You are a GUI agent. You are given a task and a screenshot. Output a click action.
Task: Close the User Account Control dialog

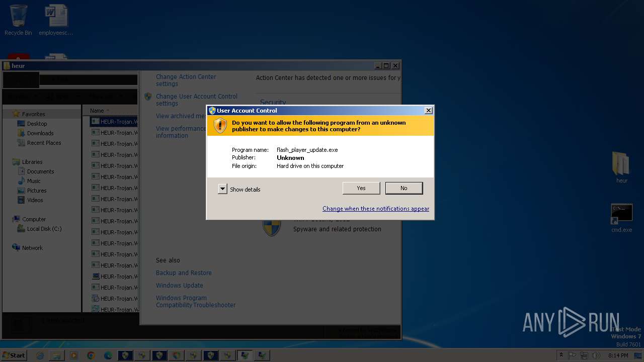pyautogui.click(x=429, y=111)
